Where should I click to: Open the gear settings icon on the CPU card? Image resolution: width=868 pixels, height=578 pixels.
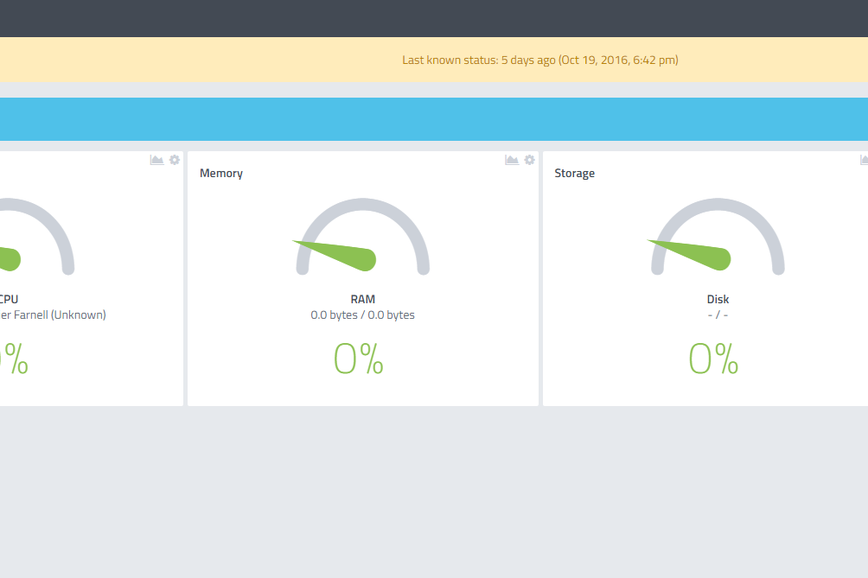(x=174, y=160)
